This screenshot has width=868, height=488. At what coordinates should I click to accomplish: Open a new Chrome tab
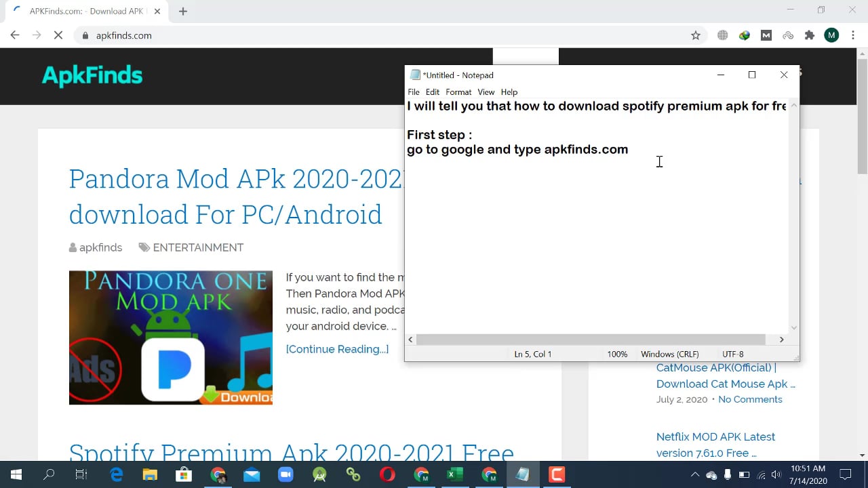point(183,11)
